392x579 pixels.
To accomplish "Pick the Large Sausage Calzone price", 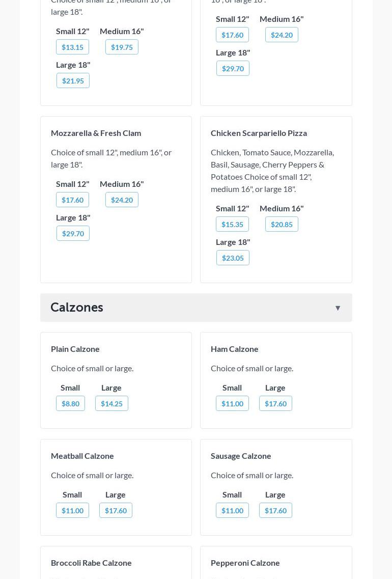I will coord(275,511).
